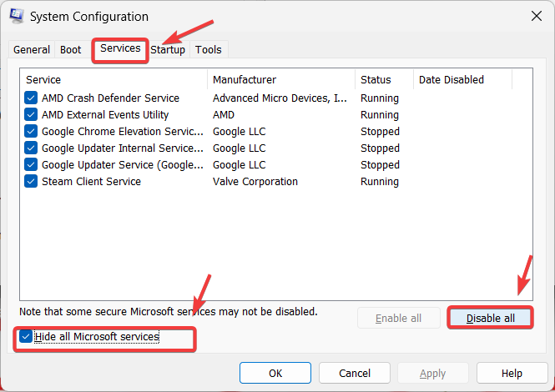Click the Cancel button

pos(355,373)
